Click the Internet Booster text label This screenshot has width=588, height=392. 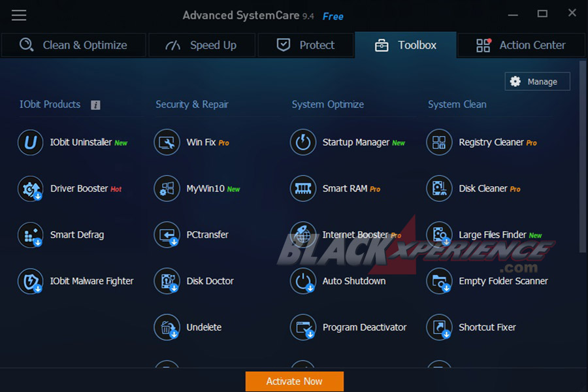click(355, 235)
